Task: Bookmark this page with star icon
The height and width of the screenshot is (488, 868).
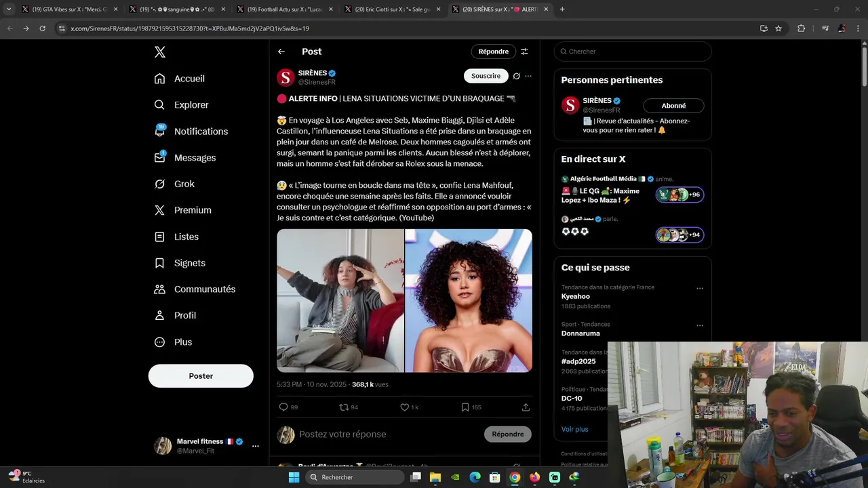Action: 778,28
